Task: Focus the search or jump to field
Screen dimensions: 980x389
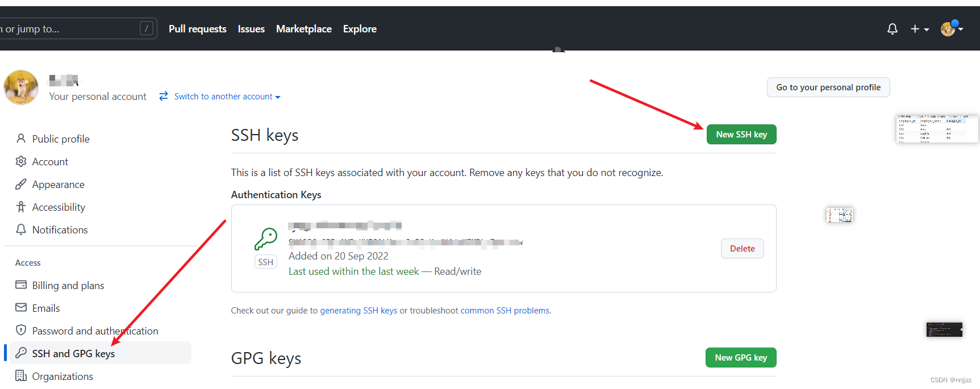Action: [x=78, y=28]
